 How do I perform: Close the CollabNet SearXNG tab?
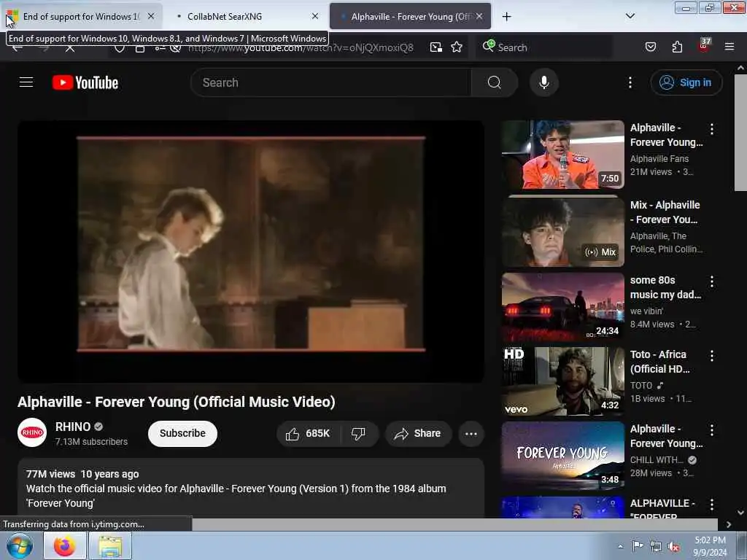[315, 16]
